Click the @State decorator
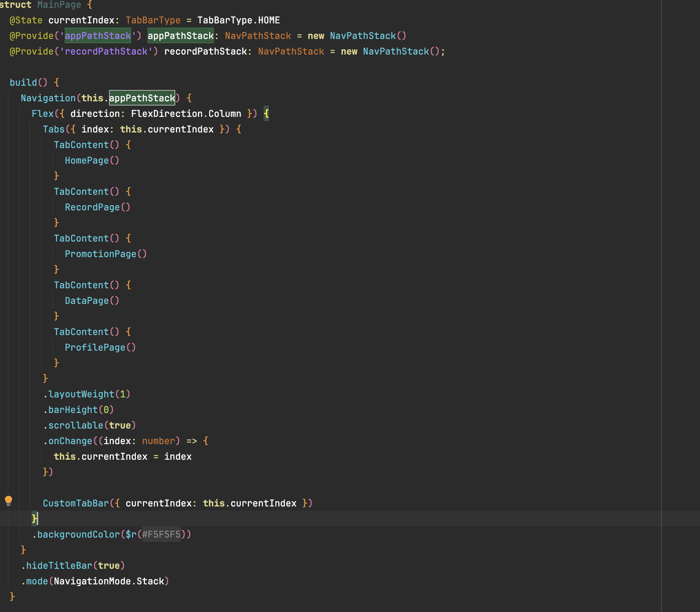700x612 pixels. (x=26, y=20)
